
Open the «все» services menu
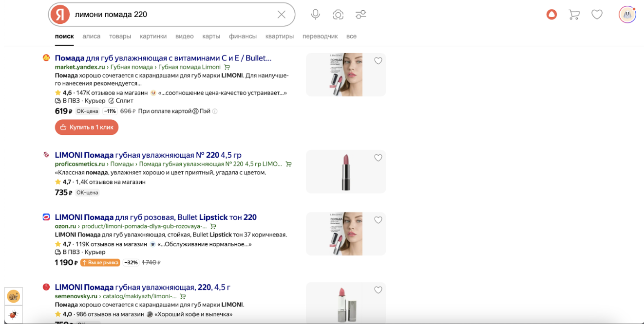(x=351, y=36)
